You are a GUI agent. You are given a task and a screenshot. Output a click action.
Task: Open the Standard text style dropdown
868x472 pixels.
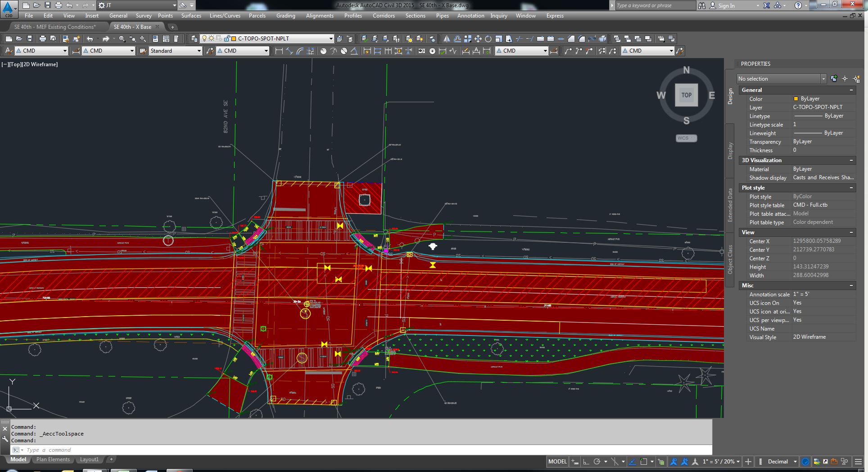[x=199, y=50]
